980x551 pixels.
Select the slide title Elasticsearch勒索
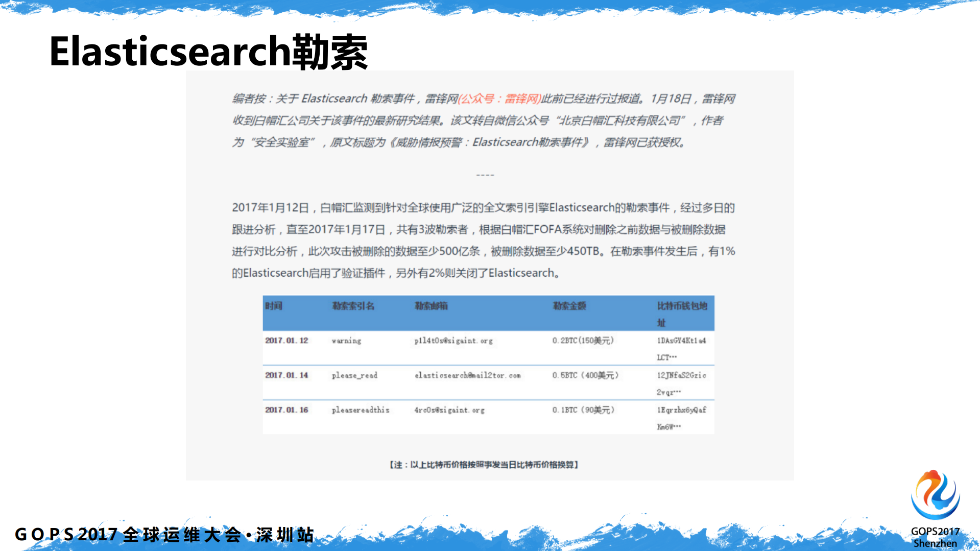(210, 52)
